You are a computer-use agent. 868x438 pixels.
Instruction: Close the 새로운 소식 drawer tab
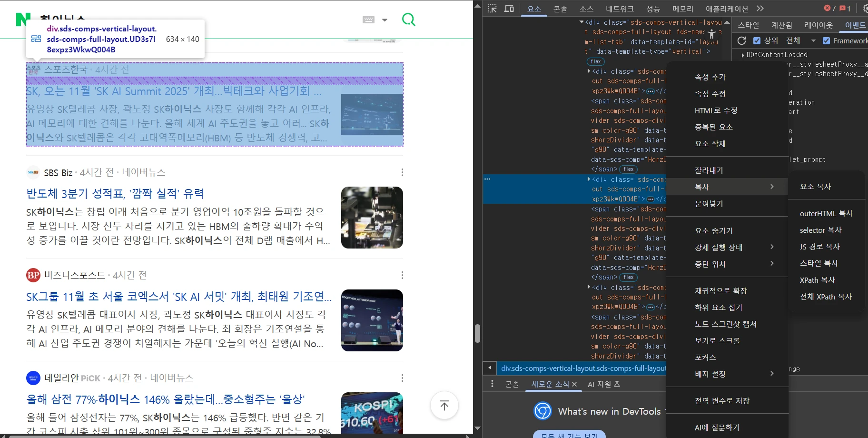point(574,384)
